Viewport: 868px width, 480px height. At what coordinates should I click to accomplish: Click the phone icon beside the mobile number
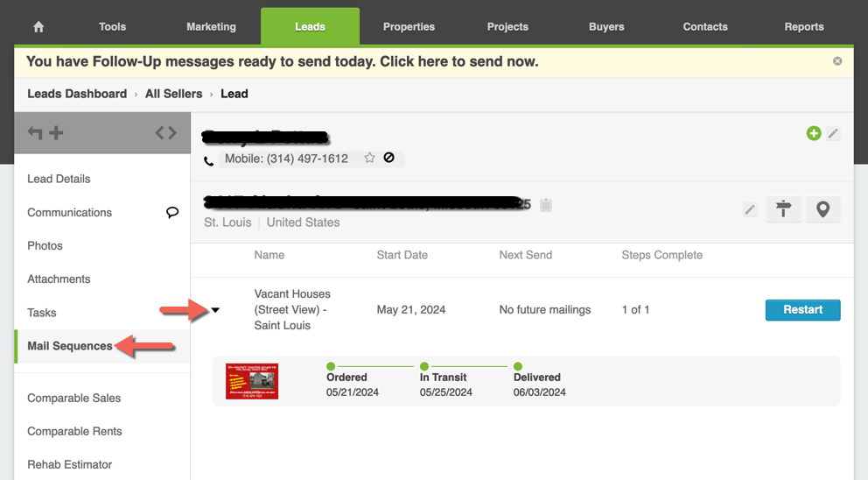coord(208,160)
